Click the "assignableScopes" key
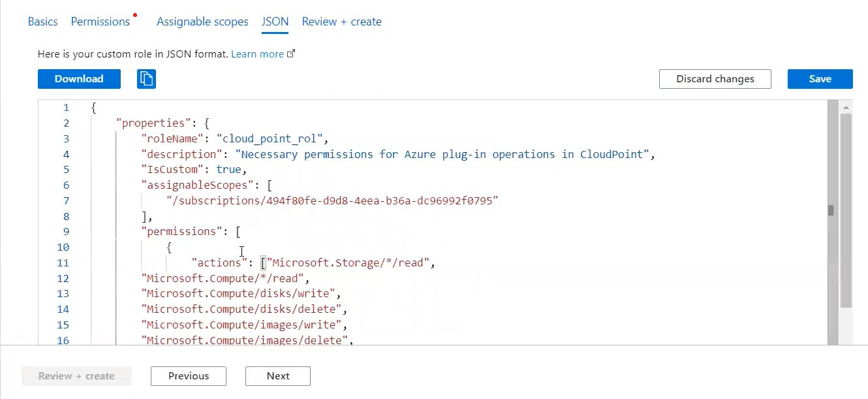 tap(198, 185)
